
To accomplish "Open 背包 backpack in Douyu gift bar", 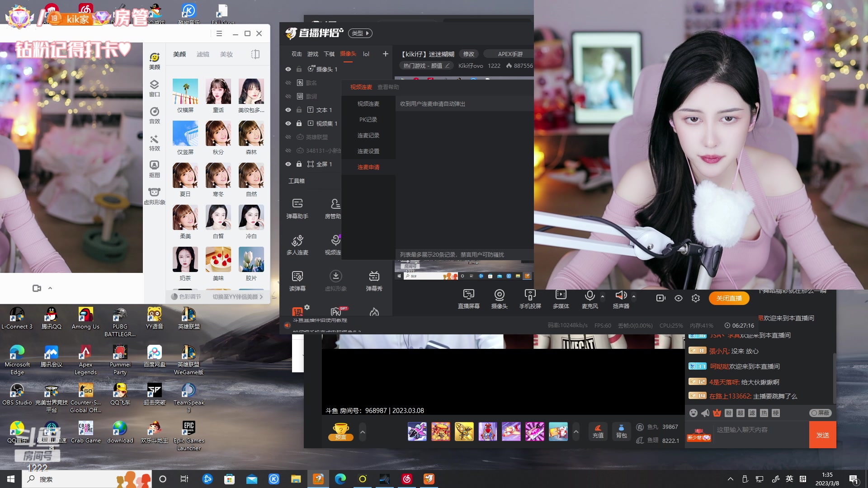I will [x=621, y=431].
